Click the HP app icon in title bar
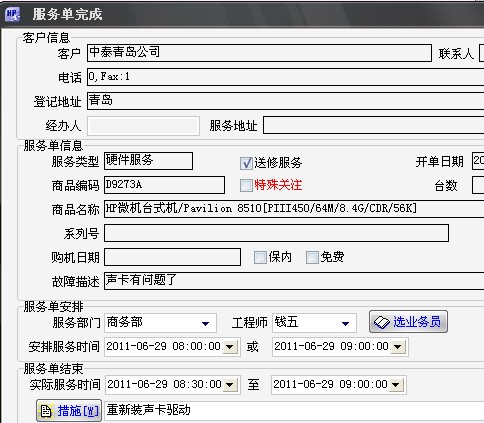 13,14
